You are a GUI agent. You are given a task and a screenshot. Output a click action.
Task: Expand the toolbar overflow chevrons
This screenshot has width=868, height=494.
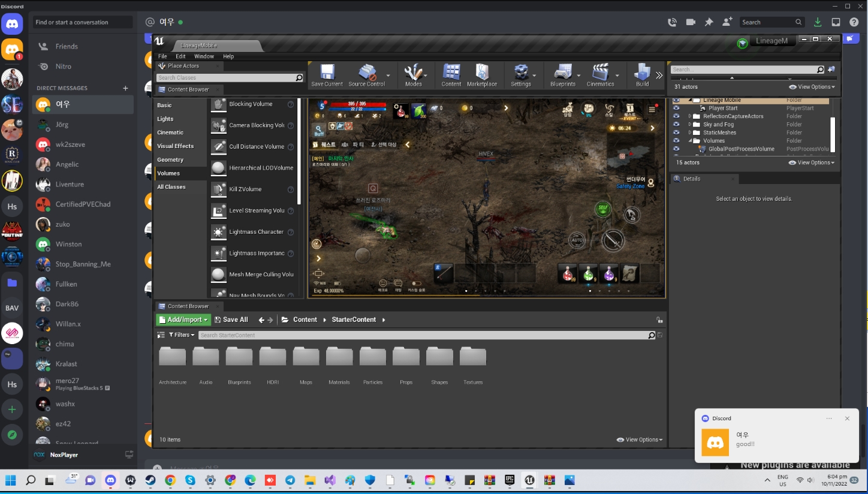[x=659, y=76]
